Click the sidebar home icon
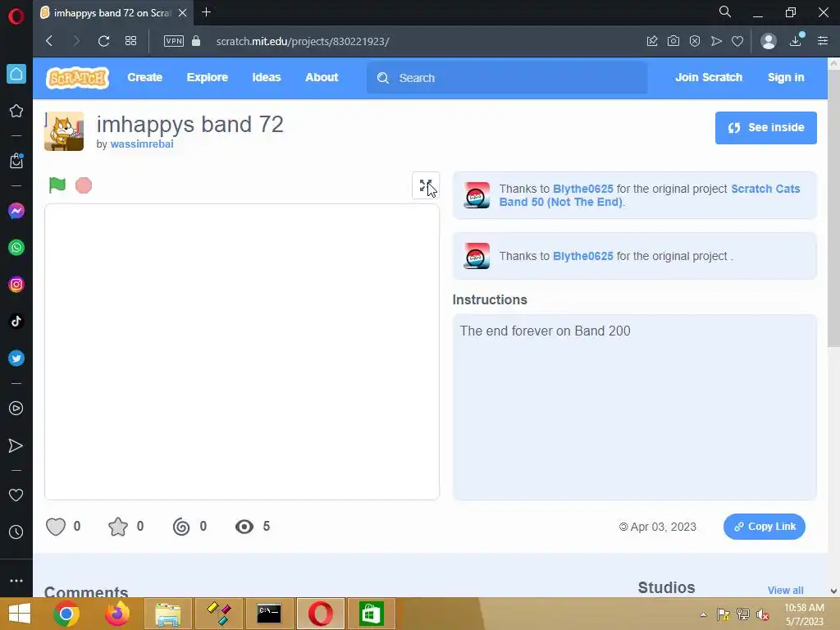 click(x=16, y=74)
